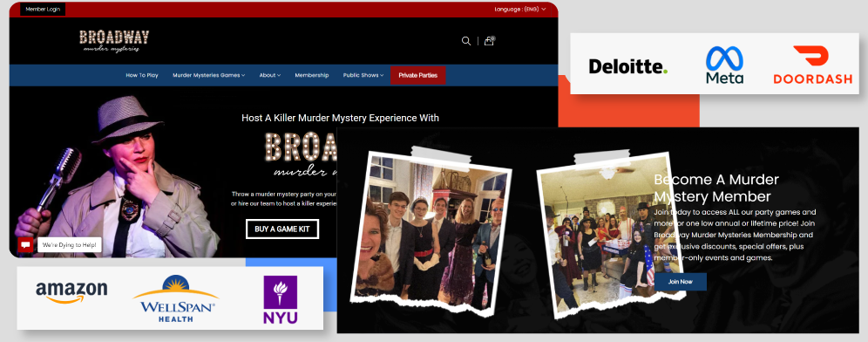
Task: Click the BUY A GAME KIT button
Action: tap(282, 229)
